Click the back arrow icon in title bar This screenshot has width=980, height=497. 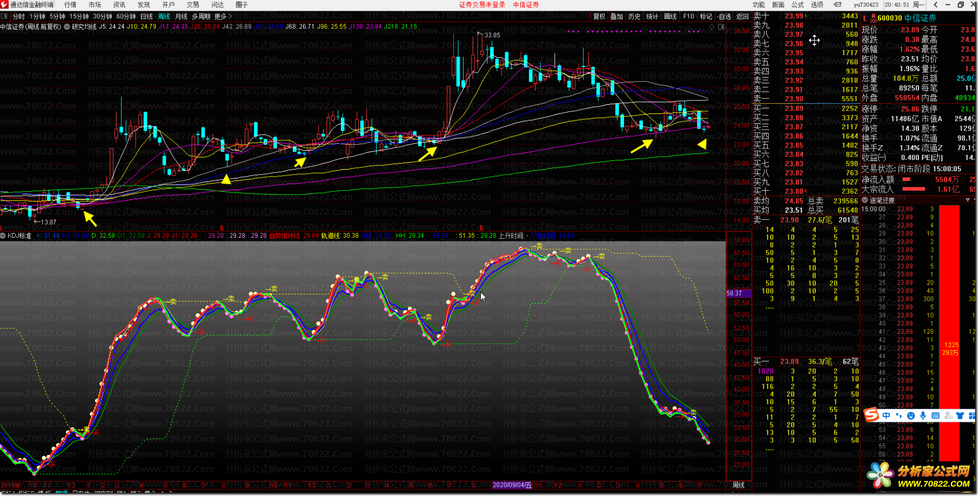coord(936,4)
